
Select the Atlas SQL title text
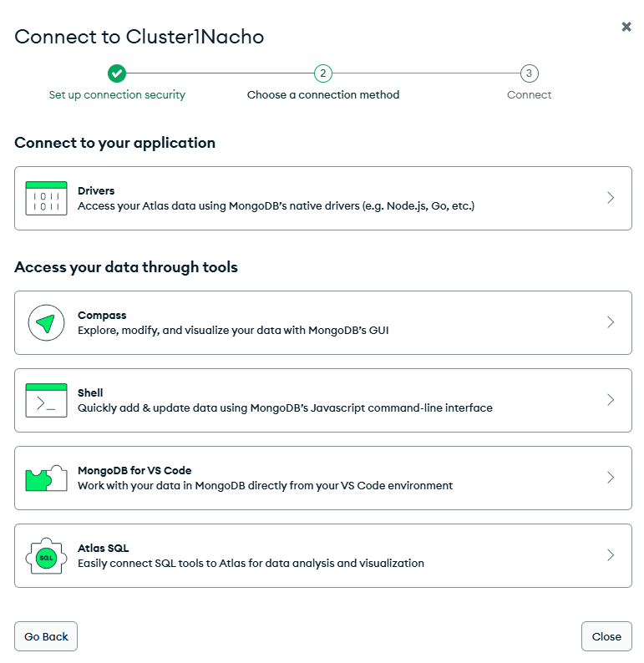click(104, 548)
